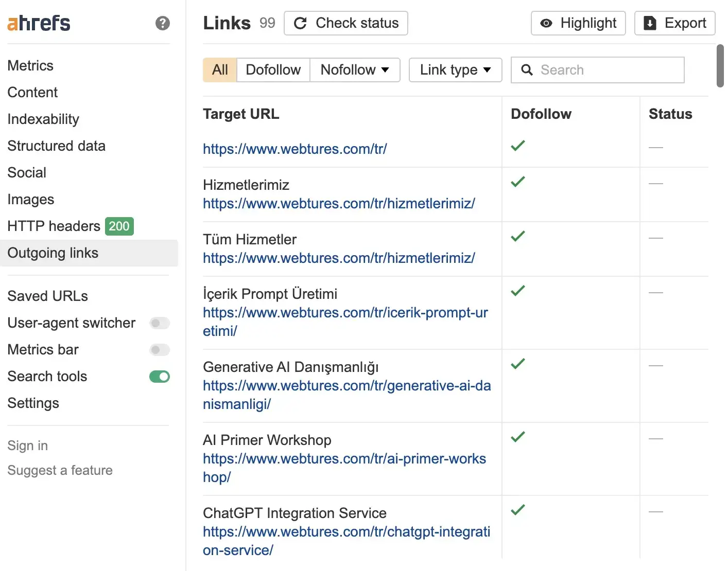Click the download icon on Export button

(x=650, y=23)
